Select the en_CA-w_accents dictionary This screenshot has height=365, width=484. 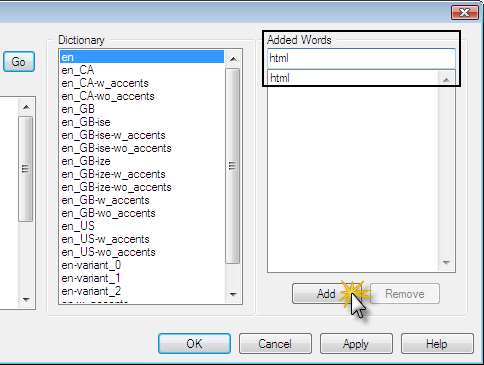pyautogui.click(x=142, y=83)
